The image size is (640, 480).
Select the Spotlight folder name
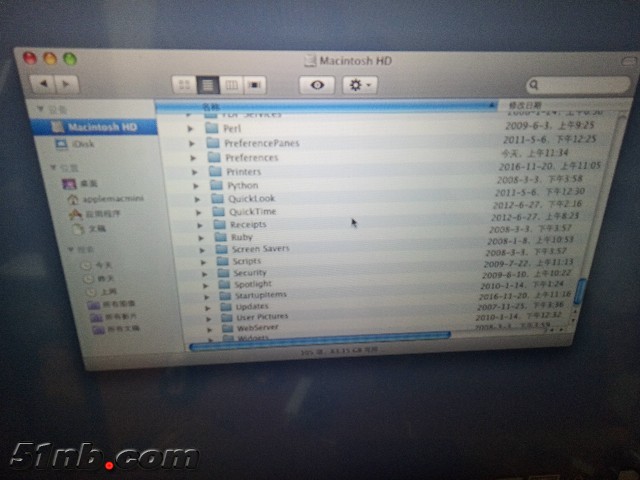click(253, 284)
